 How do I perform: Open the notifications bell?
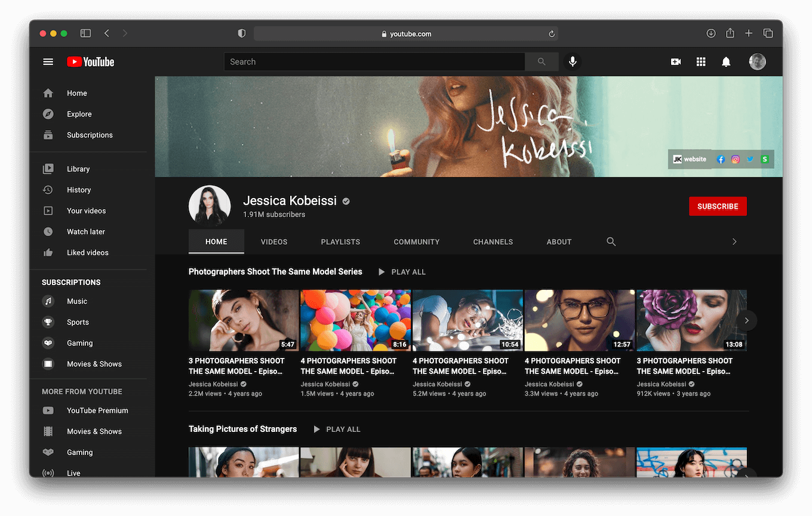(726, 62)
